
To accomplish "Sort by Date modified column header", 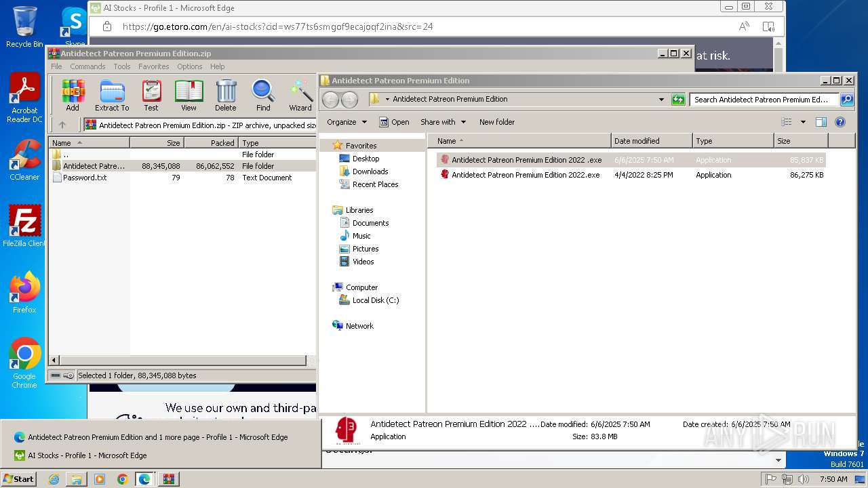I will click(x=652, y=141).
